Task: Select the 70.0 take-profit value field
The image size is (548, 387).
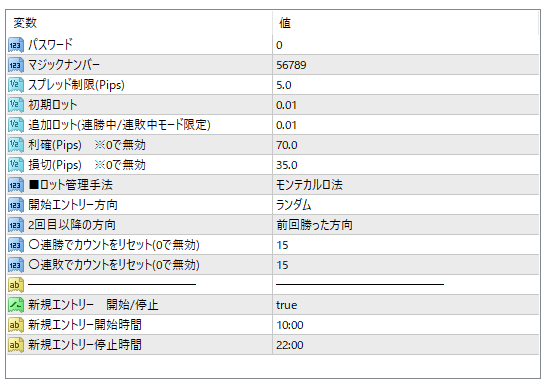Action: (405, 145)
